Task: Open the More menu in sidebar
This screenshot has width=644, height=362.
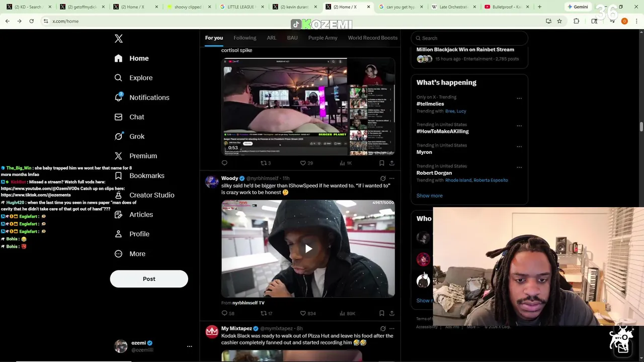Action: [129, 254]
